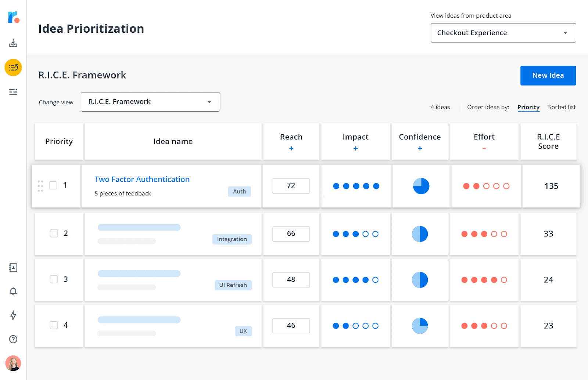This screenshot has height=380, width=588.
Task: Click the New Idea button
Action: pos(548,75)
